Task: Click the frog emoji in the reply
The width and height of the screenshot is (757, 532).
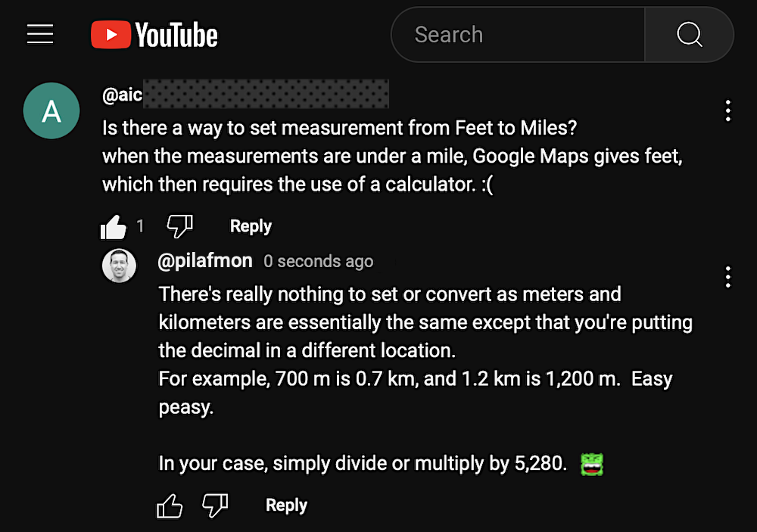Action: (x=591, y=464)
